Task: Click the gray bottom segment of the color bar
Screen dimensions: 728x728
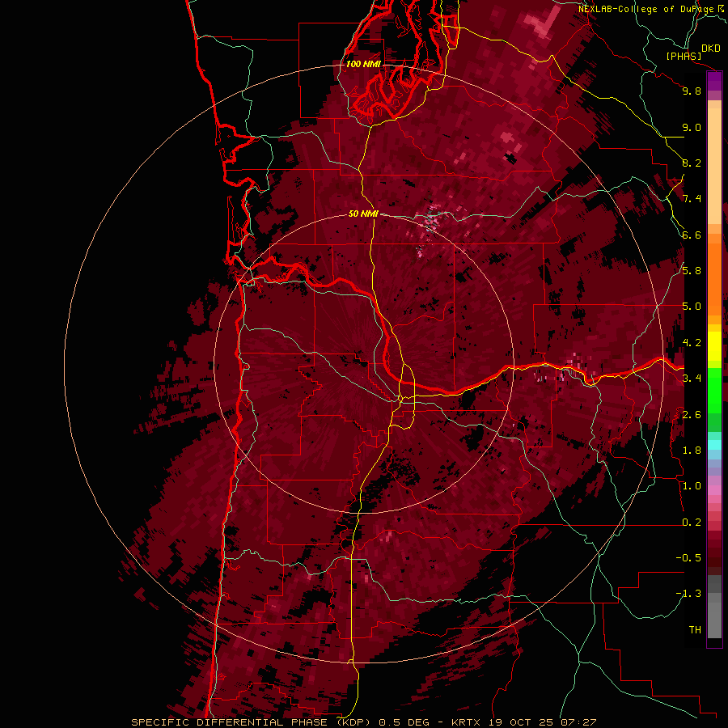Action: (714, 616)
